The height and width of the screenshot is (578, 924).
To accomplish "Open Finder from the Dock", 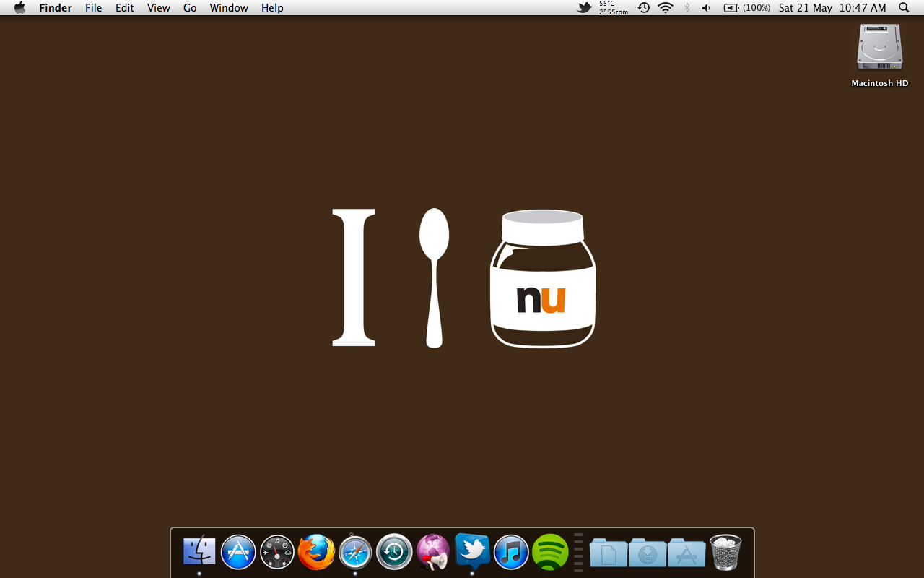I will [x=199, y=551].
